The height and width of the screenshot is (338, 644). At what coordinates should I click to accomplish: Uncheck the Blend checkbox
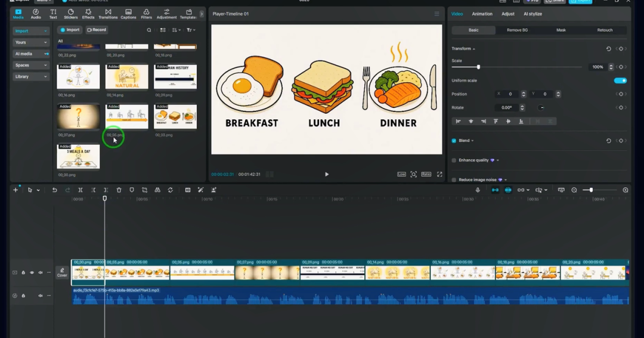pyautogui.click(x=454, y=141)
